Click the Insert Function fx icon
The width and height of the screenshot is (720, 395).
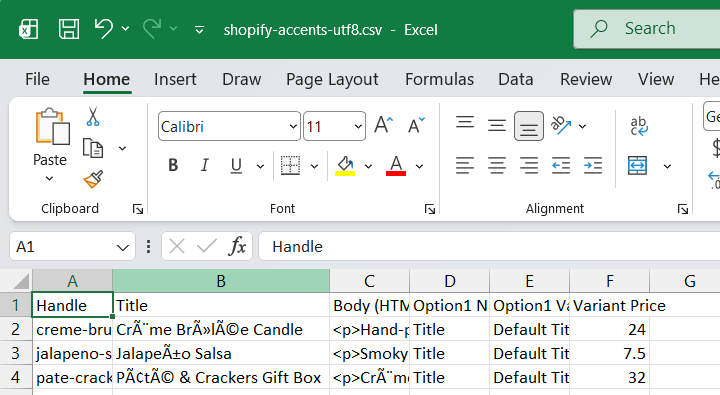tap(237, 247)
